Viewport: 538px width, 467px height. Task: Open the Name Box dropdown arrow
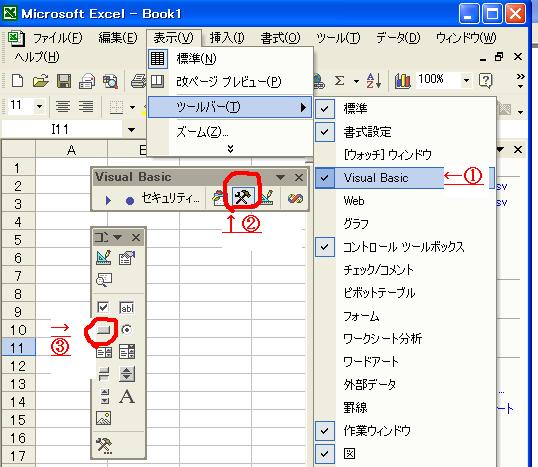(131, 130)
